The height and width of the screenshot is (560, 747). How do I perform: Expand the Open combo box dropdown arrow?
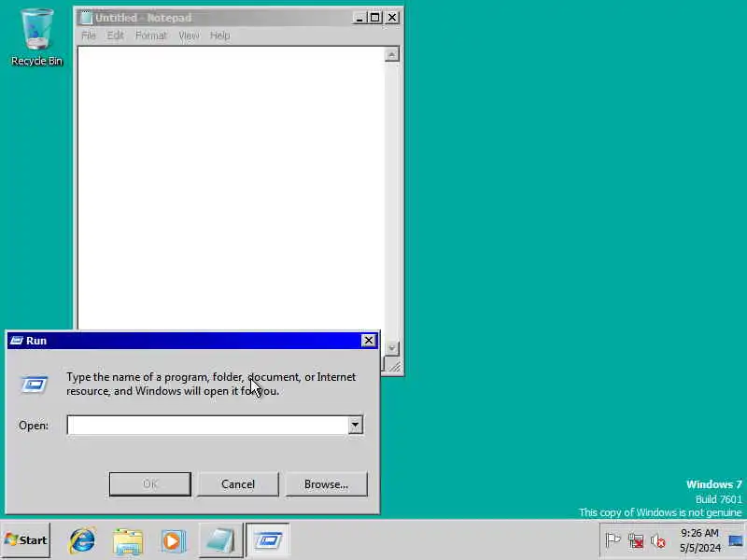[355, 425]
